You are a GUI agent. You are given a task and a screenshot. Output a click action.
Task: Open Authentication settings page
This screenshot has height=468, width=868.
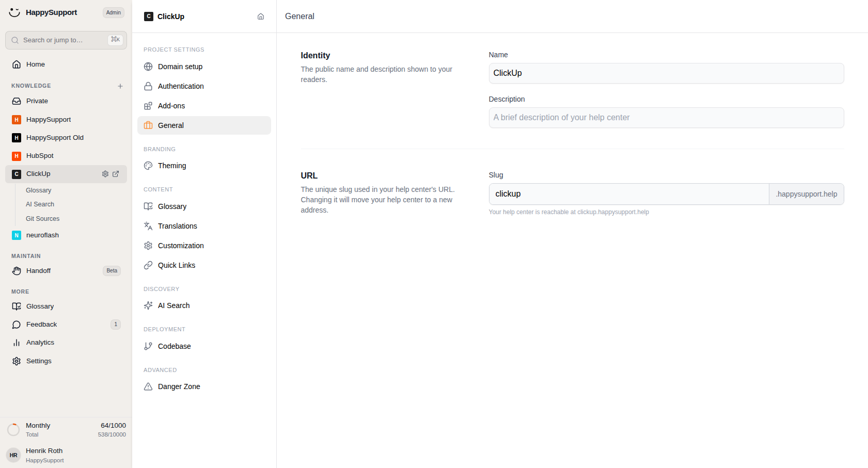(204, 86)
